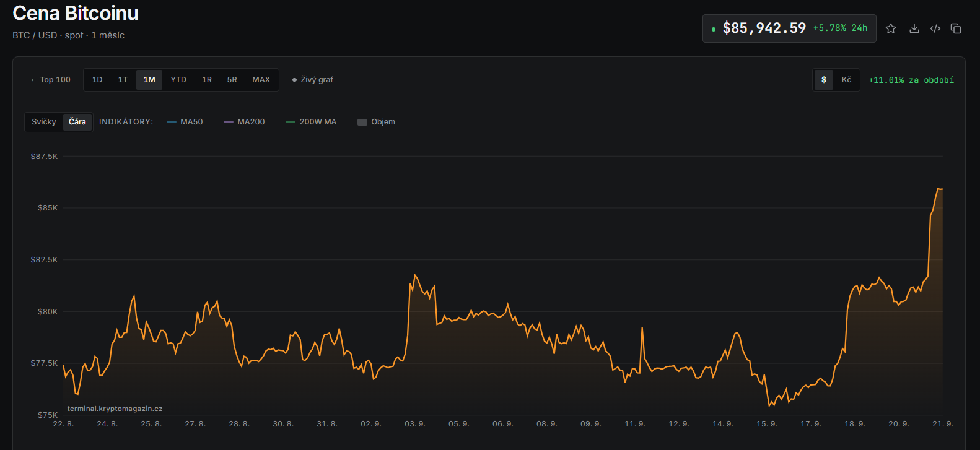Select the 1D time range
Viewport: 980px width, 450px height.
tap(97, 80)
